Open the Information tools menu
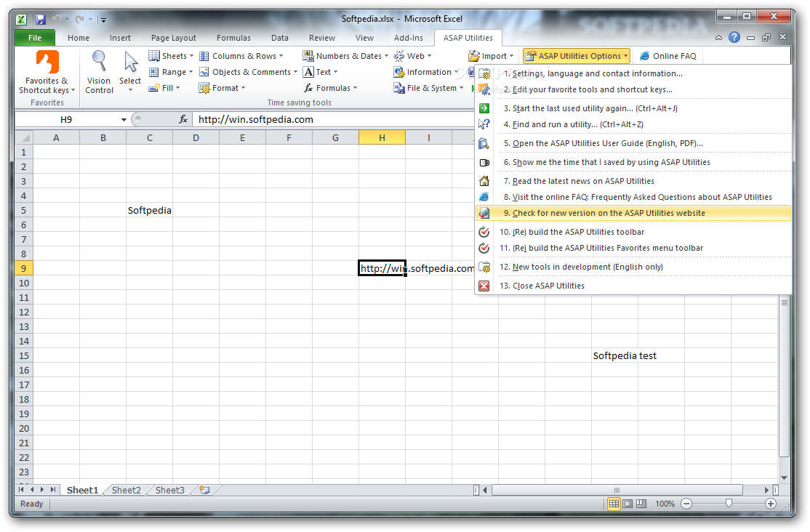 pos(426,72)
